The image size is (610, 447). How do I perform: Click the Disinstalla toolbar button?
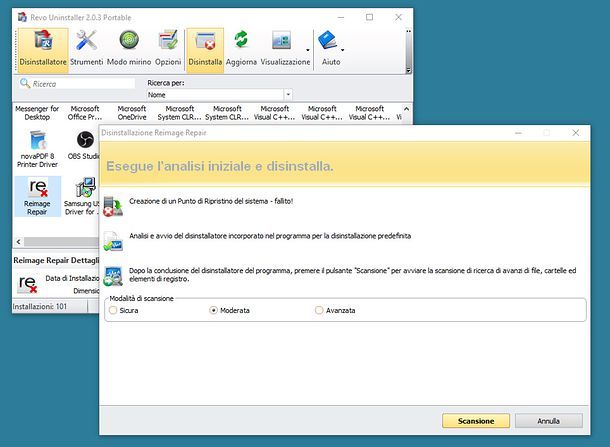point(205,50)
